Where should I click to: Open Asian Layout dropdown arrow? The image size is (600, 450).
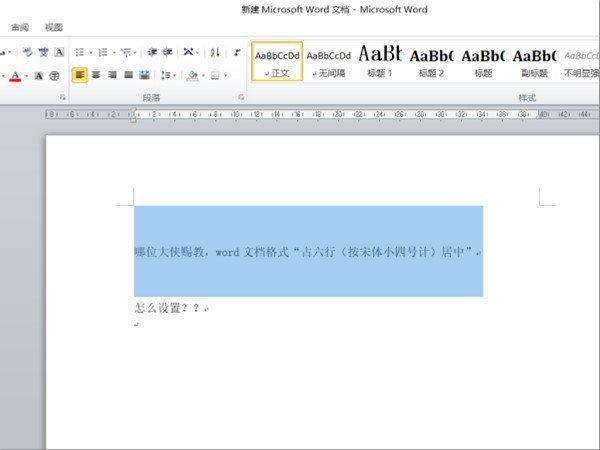point(197,52)
